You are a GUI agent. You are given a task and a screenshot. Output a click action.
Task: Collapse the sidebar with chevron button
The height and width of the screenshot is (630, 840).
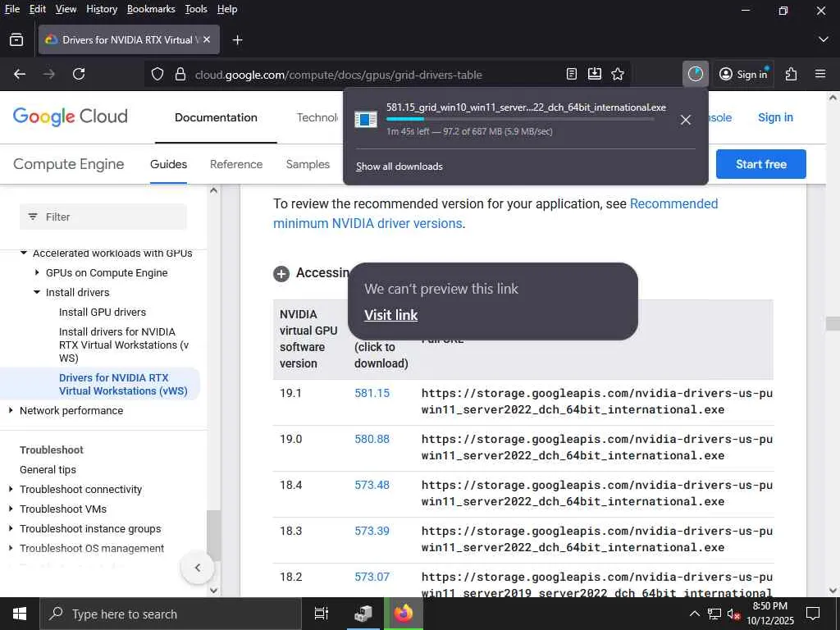click(x=197, y=568)
